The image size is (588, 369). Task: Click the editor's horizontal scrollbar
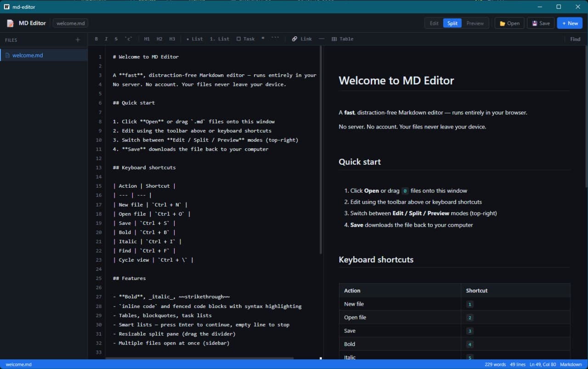click(x=199, y=358)
